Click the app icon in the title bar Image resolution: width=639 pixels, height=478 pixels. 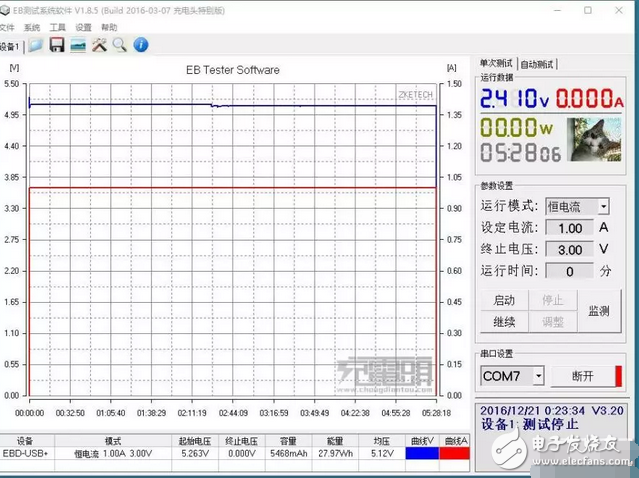(4, 11)
